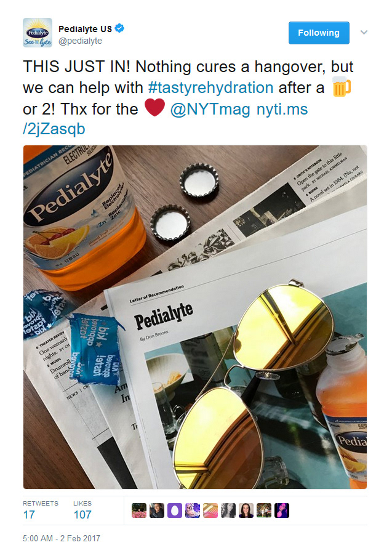Click the fourth liker avatar
Viewport: 392px width, 553px height.
pyautogui.click(x=193, y=511)
